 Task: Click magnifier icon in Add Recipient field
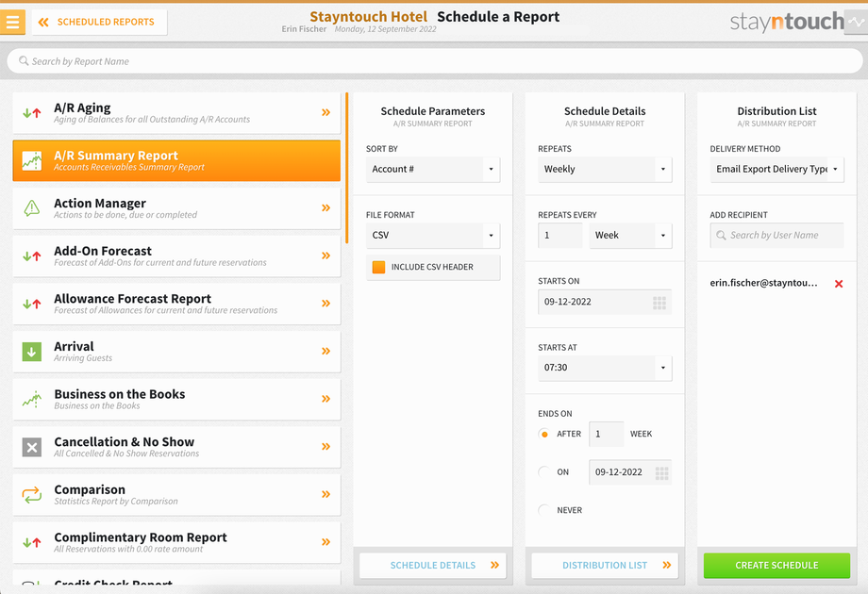tap(721, 235)
